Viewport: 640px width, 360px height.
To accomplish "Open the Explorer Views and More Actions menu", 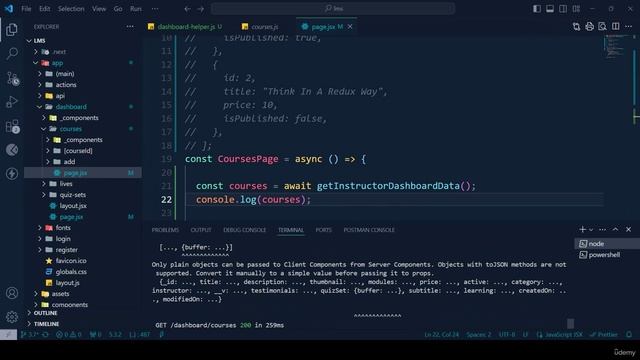I will pos(130,27).
